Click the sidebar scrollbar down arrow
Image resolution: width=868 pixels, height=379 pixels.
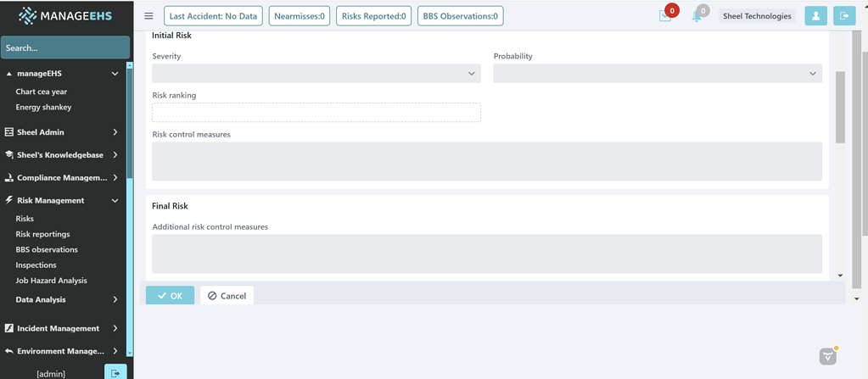pos(130,352)
